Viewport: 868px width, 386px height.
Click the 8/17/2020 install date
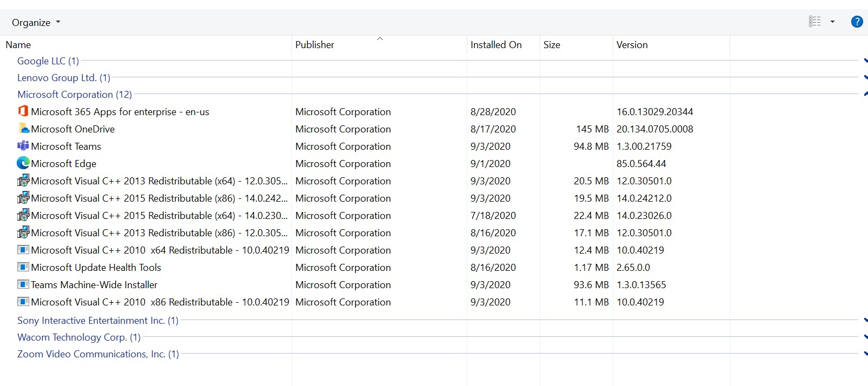tap(493, 129)
